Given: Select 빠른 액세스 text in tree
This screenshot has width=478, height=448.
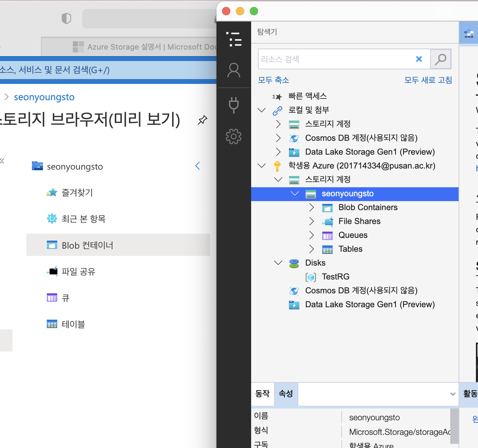Looking at the screenshot, I should (x=308, y=96).
